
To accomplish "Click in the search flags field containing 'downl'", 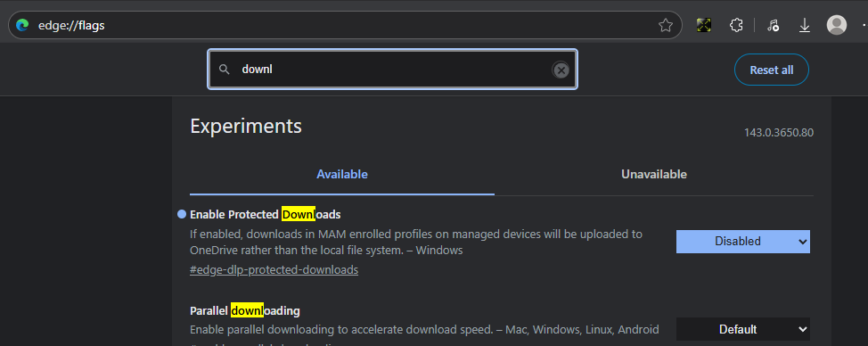I will click(392, 70).
